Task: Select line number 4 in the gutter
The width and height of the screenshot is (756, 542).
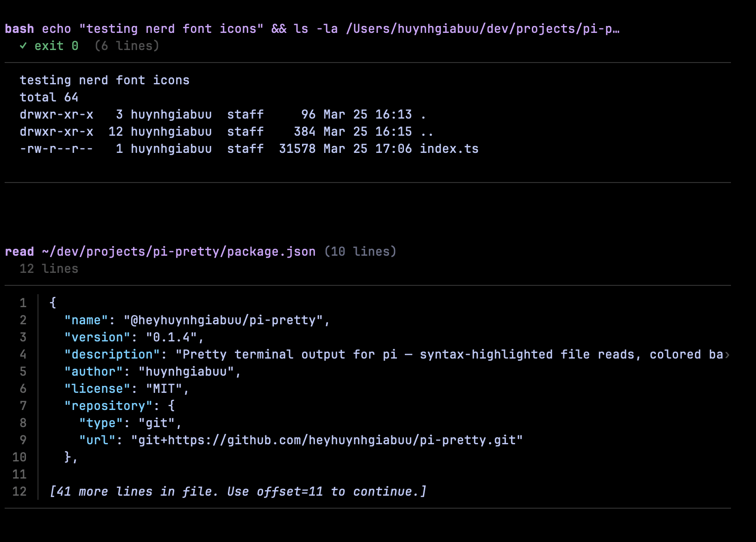Action: 23,354
